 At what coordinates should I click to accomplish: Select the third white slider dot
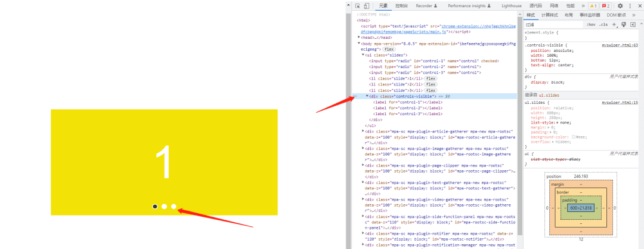click(x=174, y=206)
